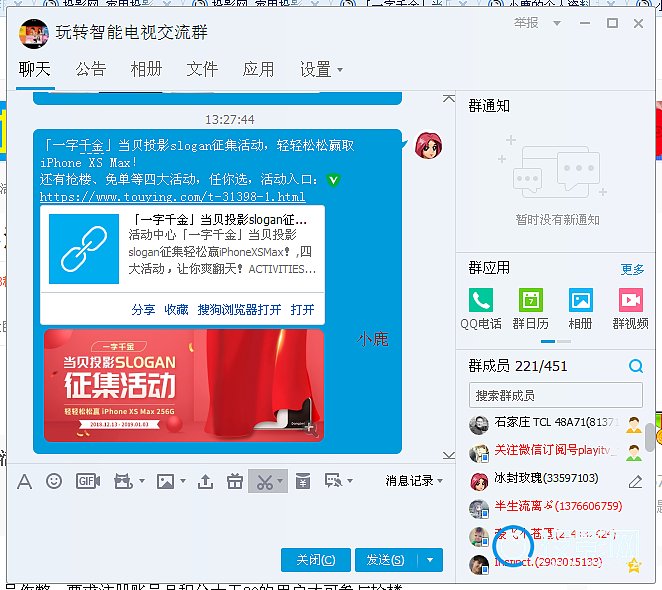Open the emoji picker
Image resolution: width=662 pixels, height=590 pixels.
[54, 481]
